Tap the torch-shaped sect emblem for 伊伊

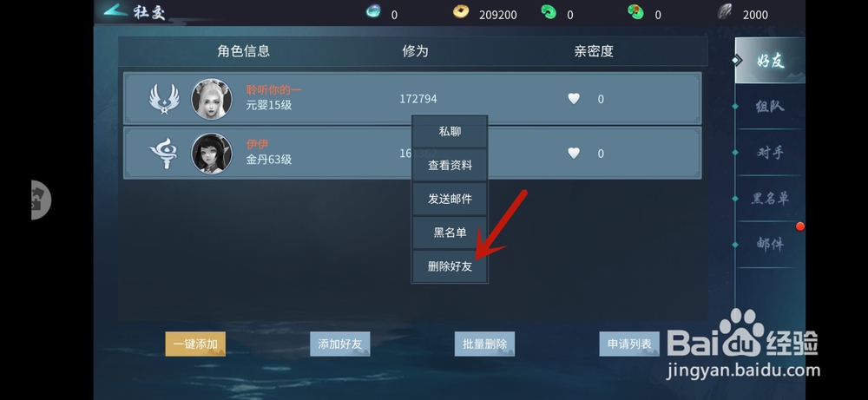point(164,154)
